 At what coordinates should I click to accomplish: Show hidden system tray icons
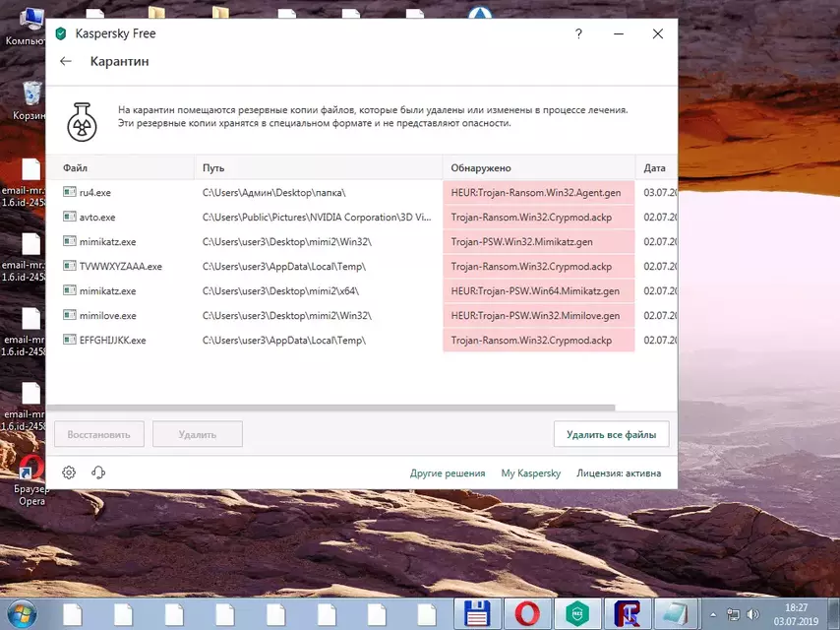tap(713, 615)
